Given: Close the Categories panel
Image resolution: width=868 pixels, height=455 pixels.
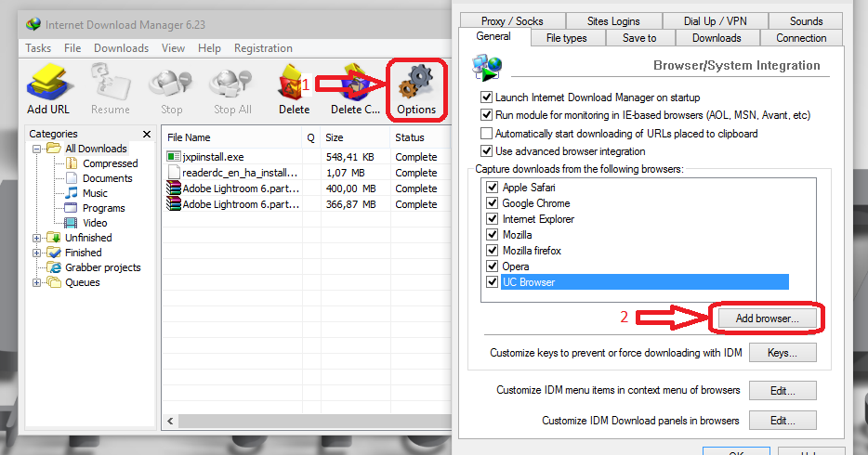Looking at the screenshot, I should click(147, 134).
